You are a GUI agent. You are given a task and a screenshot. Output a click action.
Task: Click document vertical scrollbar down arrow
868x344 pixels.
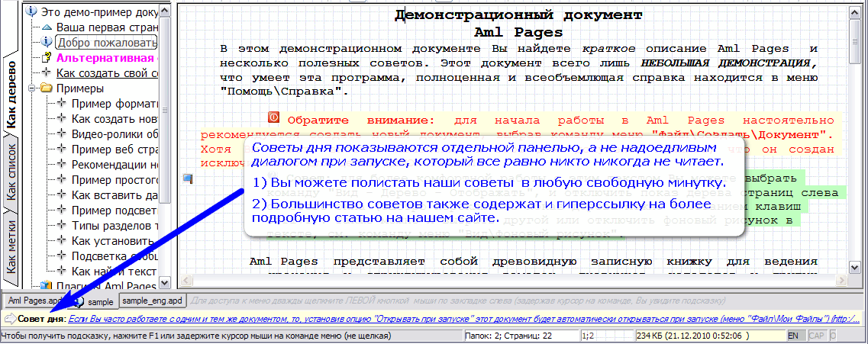[855, 268]
